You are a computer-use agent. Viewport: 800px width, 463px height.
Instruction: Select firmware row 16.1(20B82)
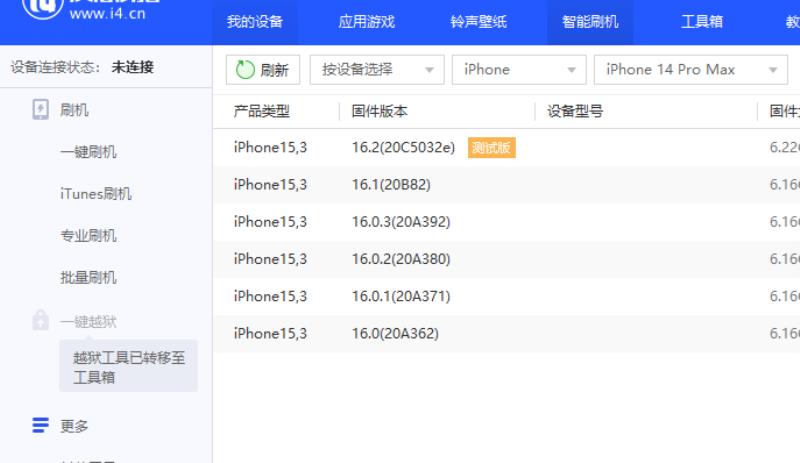(x=506, y=184)
